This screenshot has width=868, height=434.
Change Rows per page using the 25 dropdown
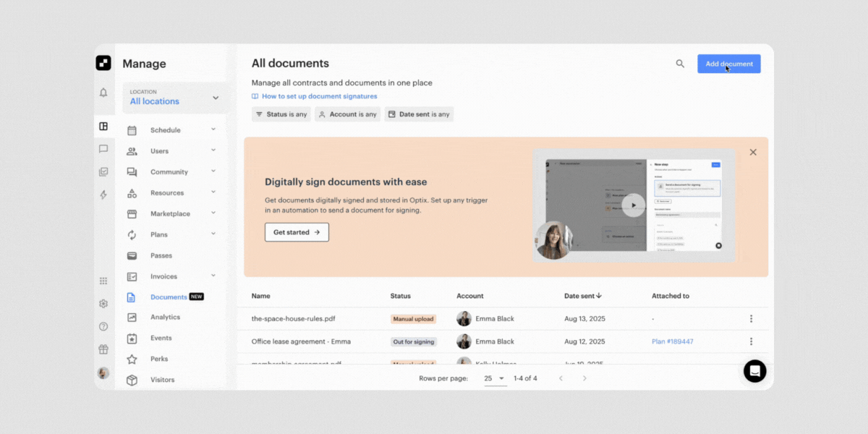[493, 378]
